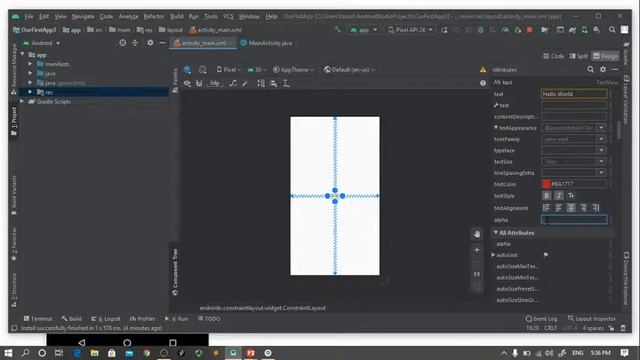Open File Explorer from the taskbar
640x360 pixels.
click(94, 353)
